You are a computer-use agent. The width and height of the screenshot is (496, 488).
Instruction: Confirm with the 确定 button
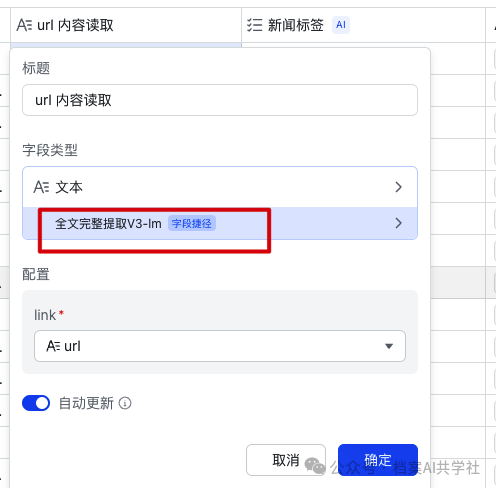[378, 460]
